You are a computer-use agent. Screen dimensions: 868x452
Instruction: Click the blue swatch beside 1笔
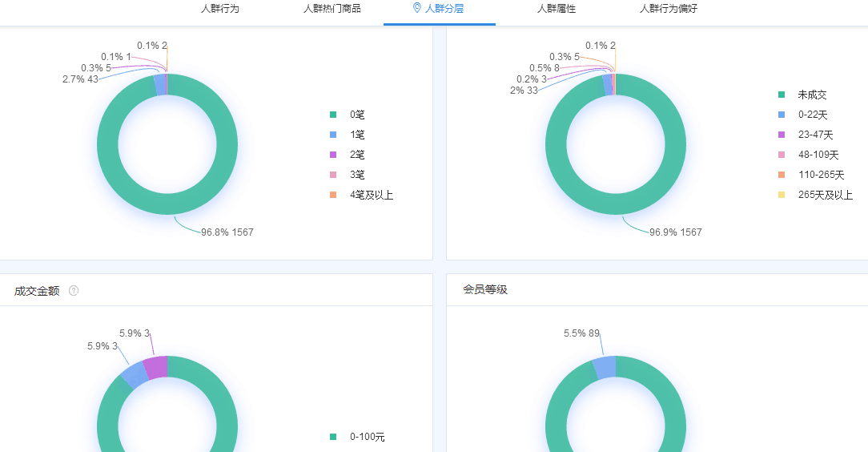pyautogui.click(x=333, y=135)
